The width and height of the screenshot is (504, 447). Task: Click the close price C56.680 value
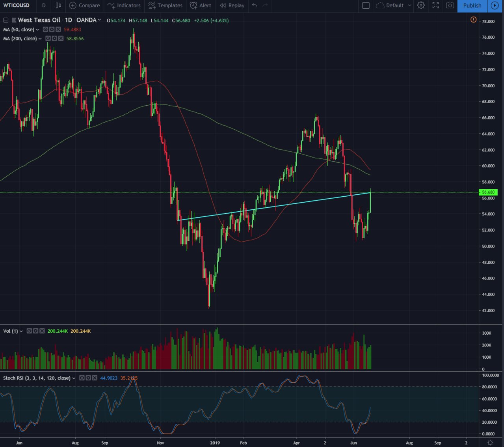[x=181, y=20]
